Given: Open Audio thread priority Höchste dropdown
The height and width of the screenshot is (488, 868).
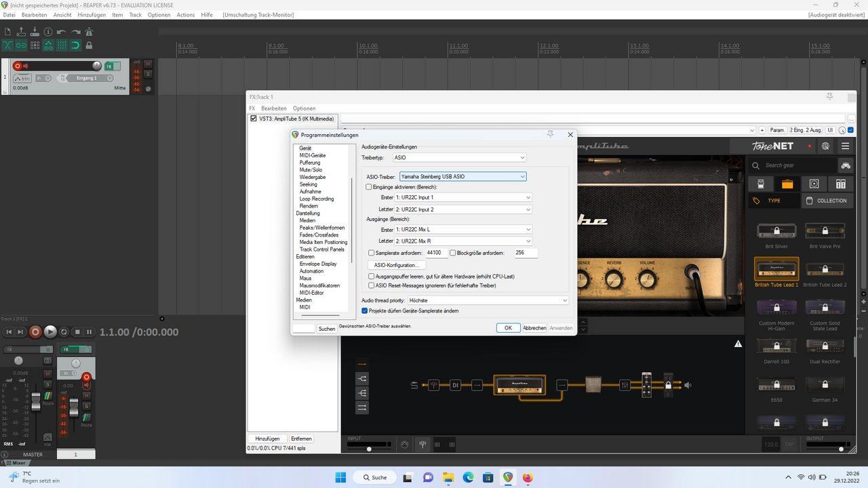Looking at the screenshot, I should pyautogui.click(x=488, y=300).
